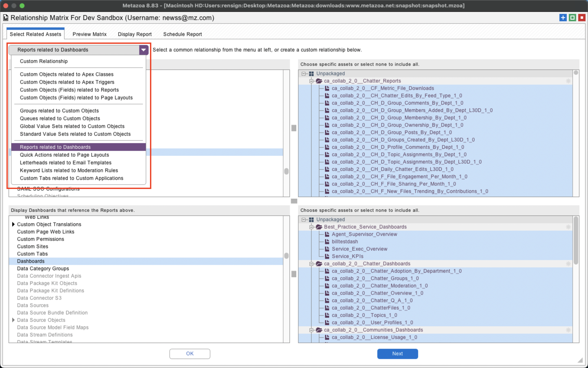Click file icon of CH_Daily_Chatter_Edits_L30D_1_0
The height and width of the screenshot is (368, 588).
[x=327, y=169]
